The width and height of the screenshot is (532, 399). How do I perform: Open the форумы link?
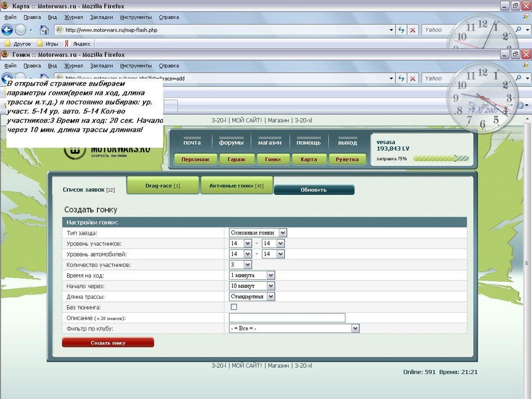231,143
